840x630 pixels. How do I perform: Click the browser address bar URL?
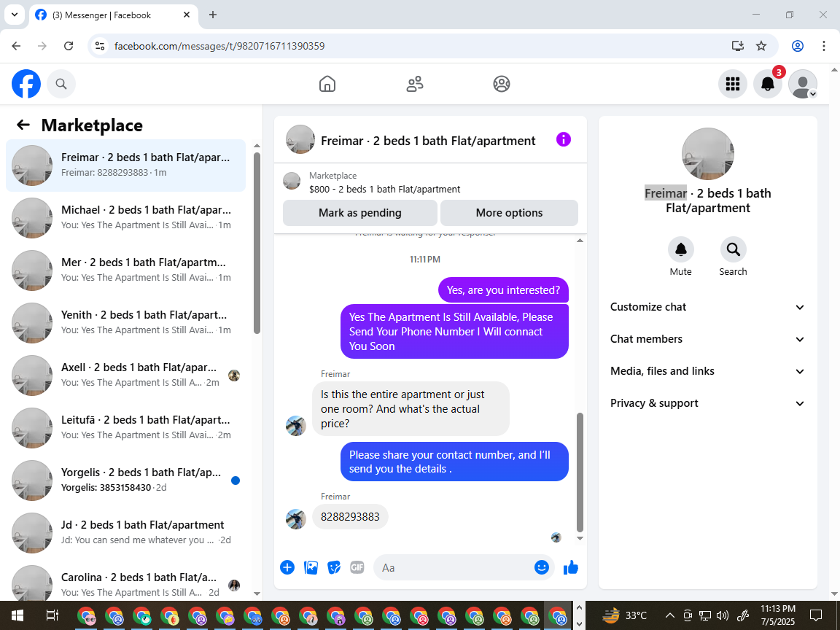[219, 46]
